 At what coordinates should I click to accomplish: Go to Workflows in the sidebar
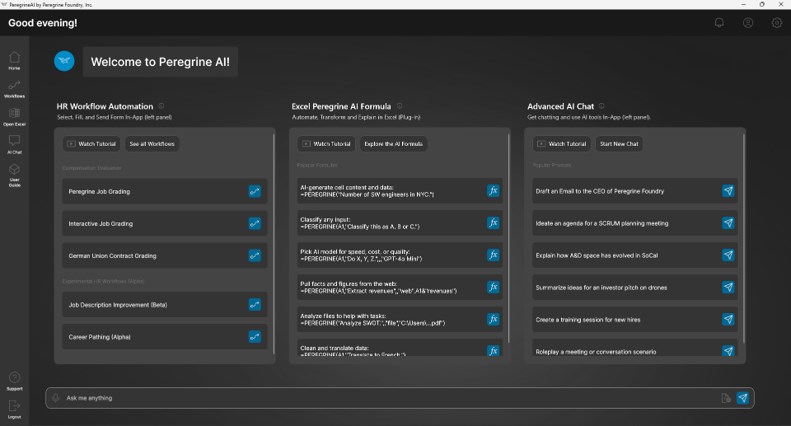14,89
